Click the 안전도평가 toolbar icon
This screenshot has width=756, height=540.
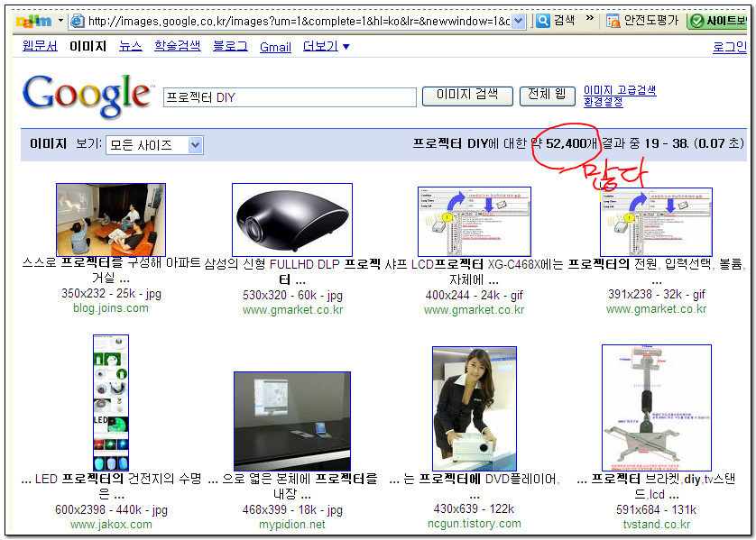(x=613, y=21)
